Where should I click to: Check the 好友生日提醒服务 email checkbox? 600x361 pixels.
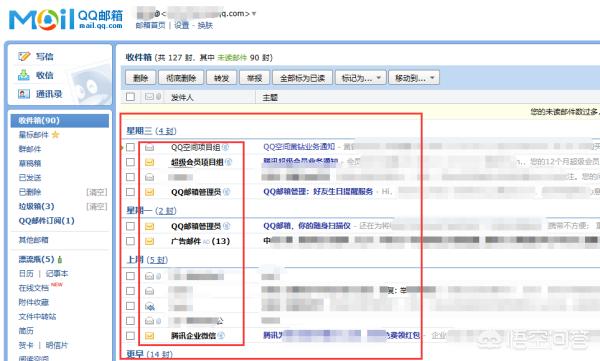pos(130,192)
